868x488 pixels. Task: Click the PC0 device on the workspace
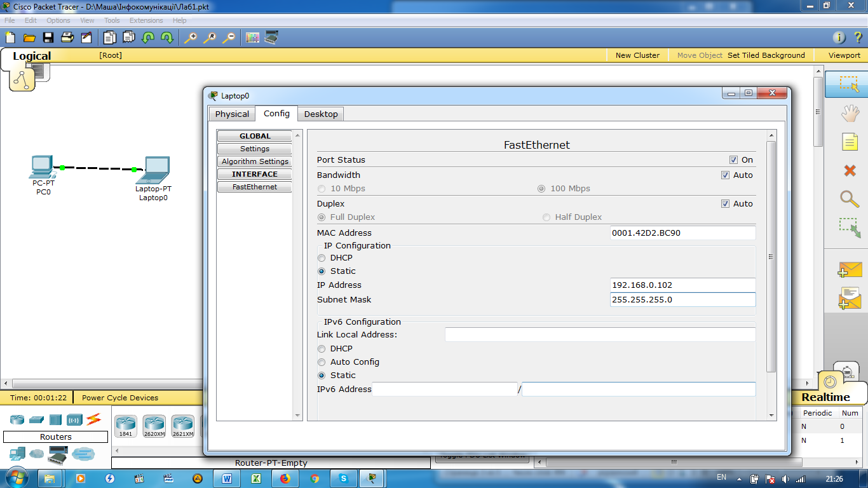[x=43, y=168]
